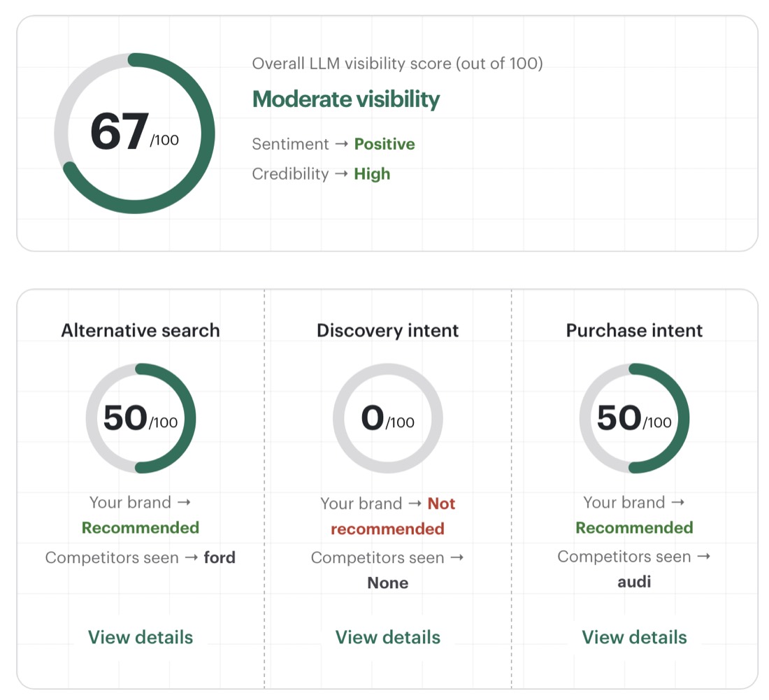The image size is (769, 700).
Task: Click the Not recommended brand status
Action: coord(392,516)
